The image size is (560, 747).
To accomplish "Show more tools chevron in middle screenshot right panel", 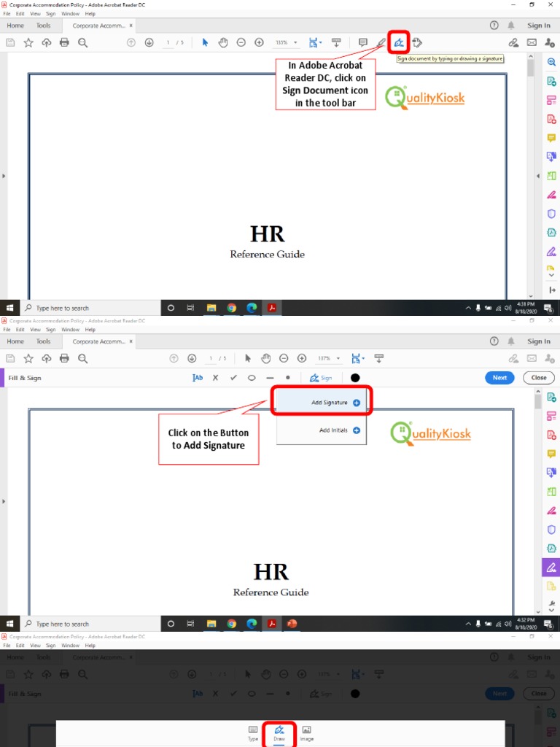I will (x=551, y=611).
